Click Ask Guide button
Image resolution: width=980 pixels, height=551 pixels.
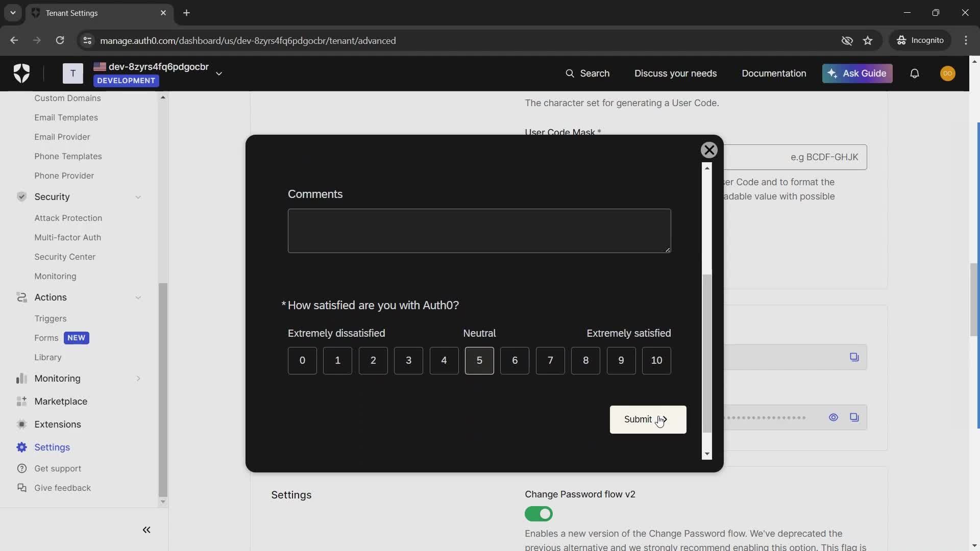click(857, 73)
